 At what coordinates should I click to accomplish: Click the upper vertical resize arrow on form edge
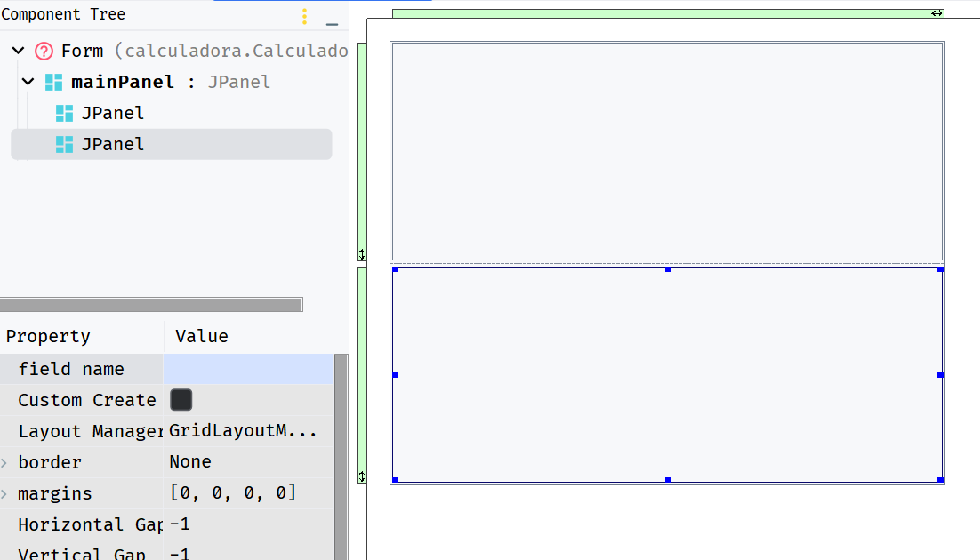362,255
